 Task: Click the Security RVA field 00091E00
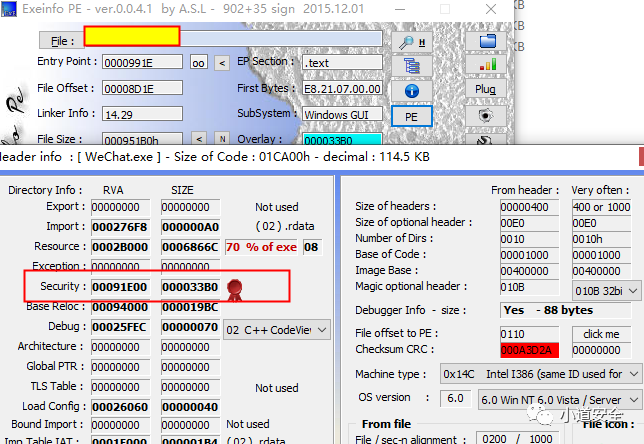point(120,287)
